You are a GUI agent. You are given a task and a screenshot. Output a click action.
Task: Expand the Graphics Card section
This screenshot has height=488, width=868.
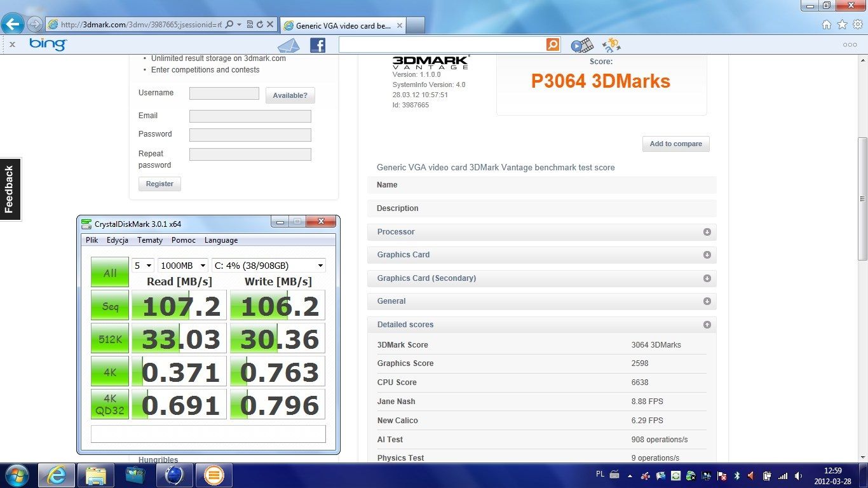click(541, 255)
